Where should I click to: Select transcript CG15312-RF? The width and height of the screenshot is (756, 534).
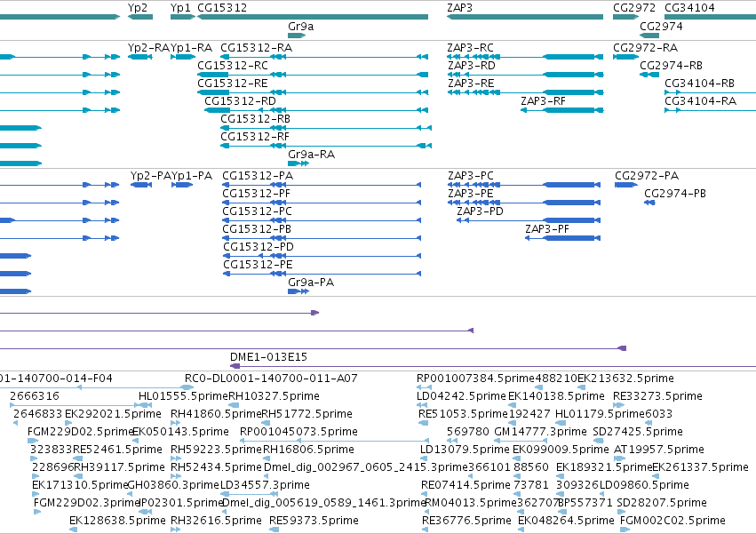click(x=255, y=137)
